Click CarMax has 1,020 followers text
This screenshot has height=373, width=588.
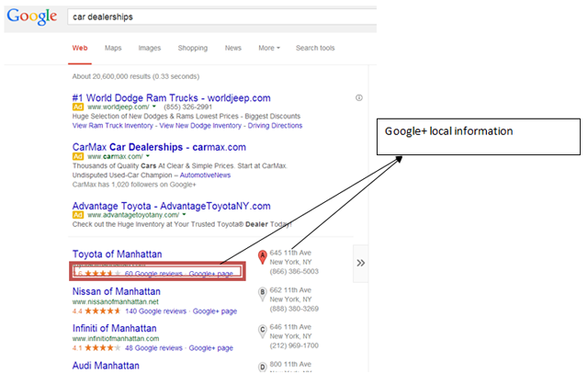point(134,185)
